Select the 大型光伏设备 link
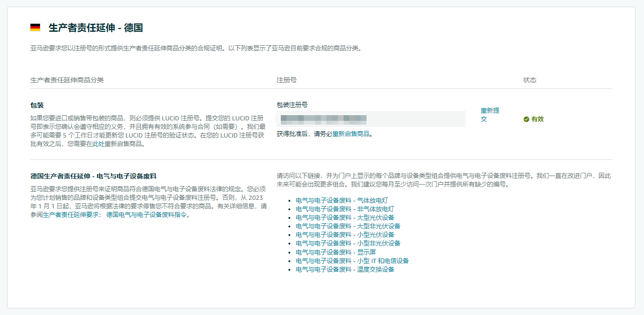Screen dimensions: 644x315 345,217
